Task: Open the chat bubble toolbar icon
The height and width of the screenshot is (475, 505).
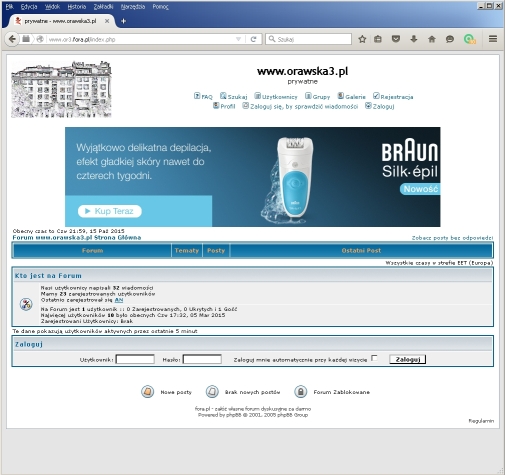Action: pyautogui.click(x=450, y=39)
